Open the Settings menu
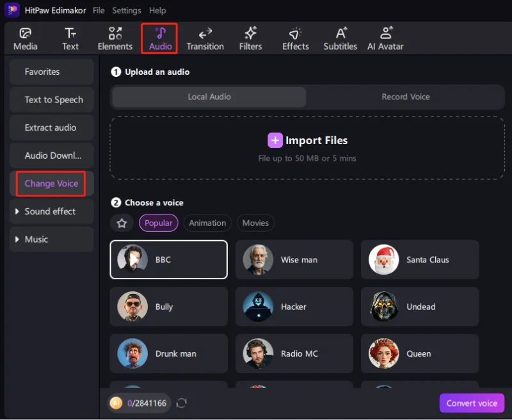 [126, 10]
